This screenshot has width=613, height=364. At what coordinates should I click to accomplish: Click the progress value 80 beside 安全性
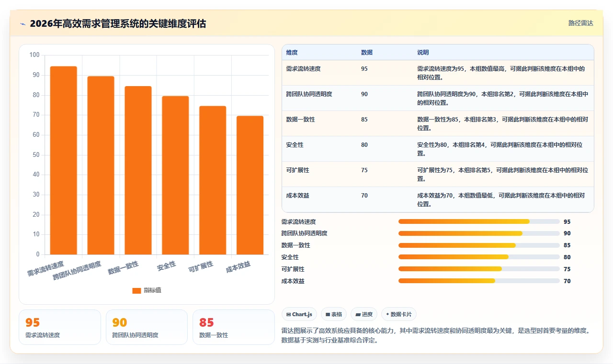pyautogui.click(x=567, y=257)
